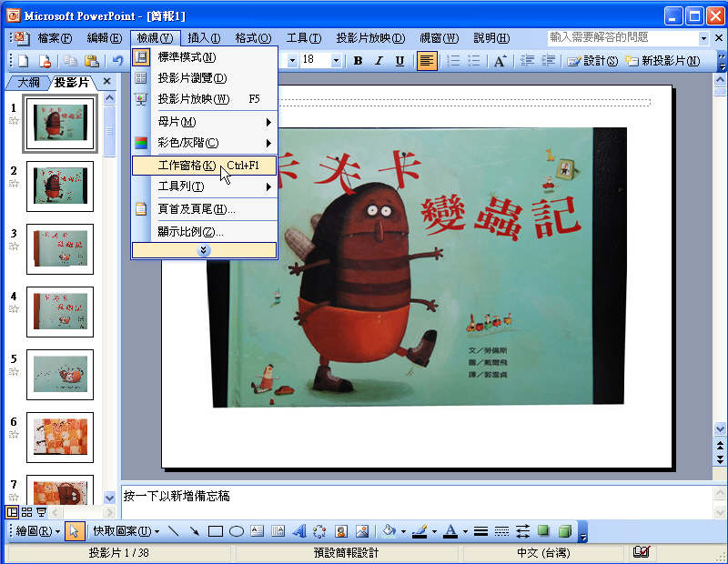Viewport: 728px width, 564px height.
Task: Select the Rectangle shape tool
Action: click(216, 531)
